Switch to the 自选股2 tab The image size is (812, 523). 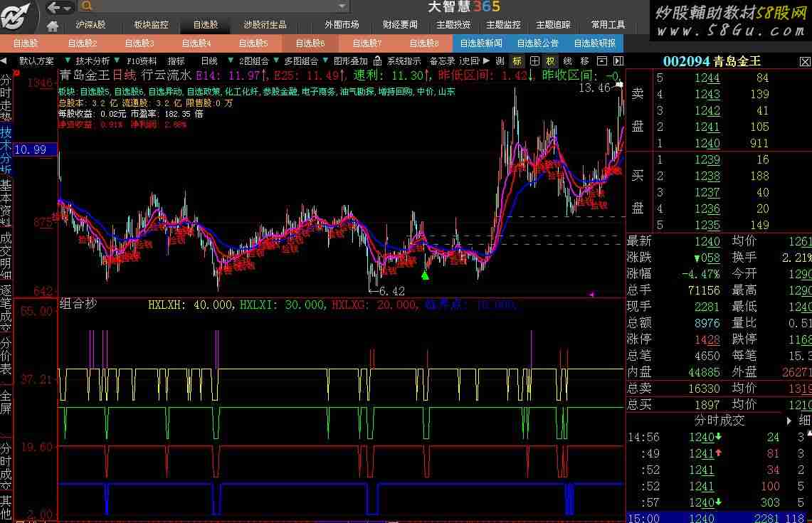[83, 43]
